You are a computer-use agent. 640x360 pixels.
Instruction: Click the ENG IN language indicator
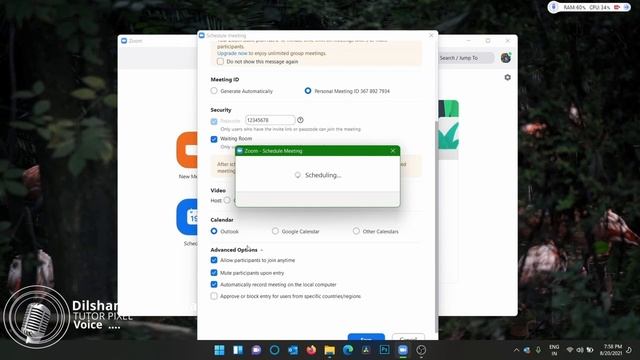(x=554, y=350)
